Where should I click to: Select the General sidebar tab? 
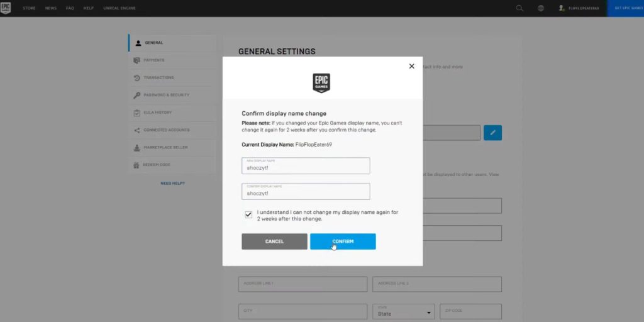172,43
